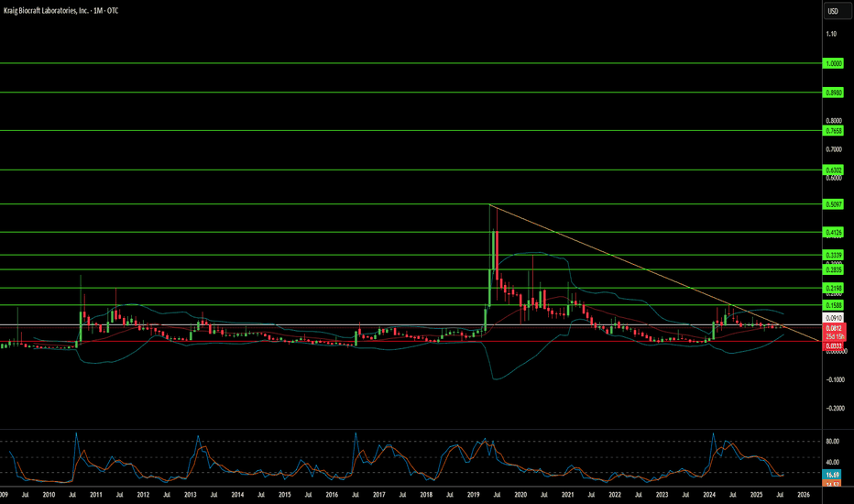The height and width of the screenshot is (504, 854).
Task: Select the 0.8980 green price label
Action: [x=833, y=93]
